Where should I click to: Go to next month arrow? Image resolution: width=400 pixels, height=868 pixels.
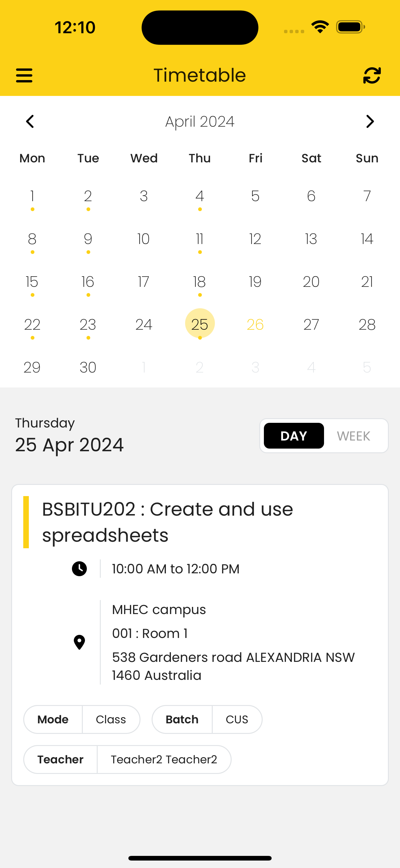click(370, 122)
